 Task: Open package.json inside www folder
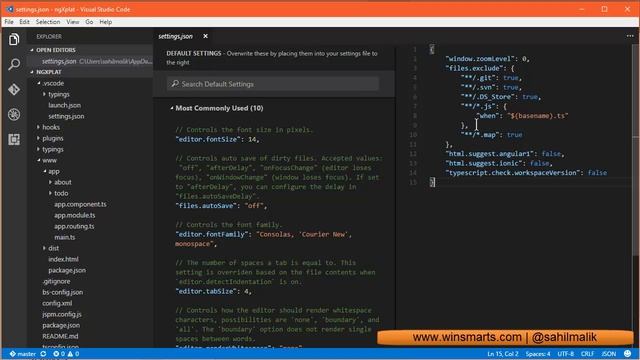tap(67, 271)
